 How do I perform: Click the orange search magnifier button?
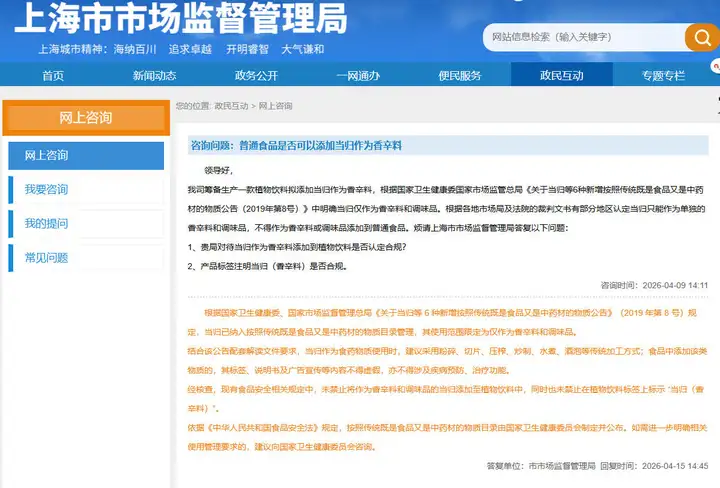[x=702, y=37]
